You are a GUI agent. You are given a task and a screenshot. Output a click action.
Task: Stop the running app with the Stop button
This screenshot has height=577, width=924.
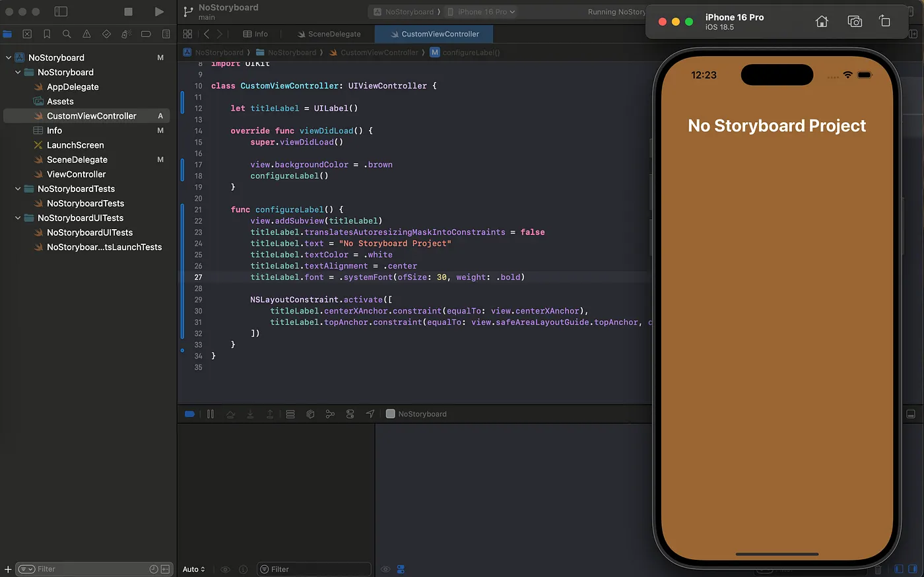(x=129, y=12)
